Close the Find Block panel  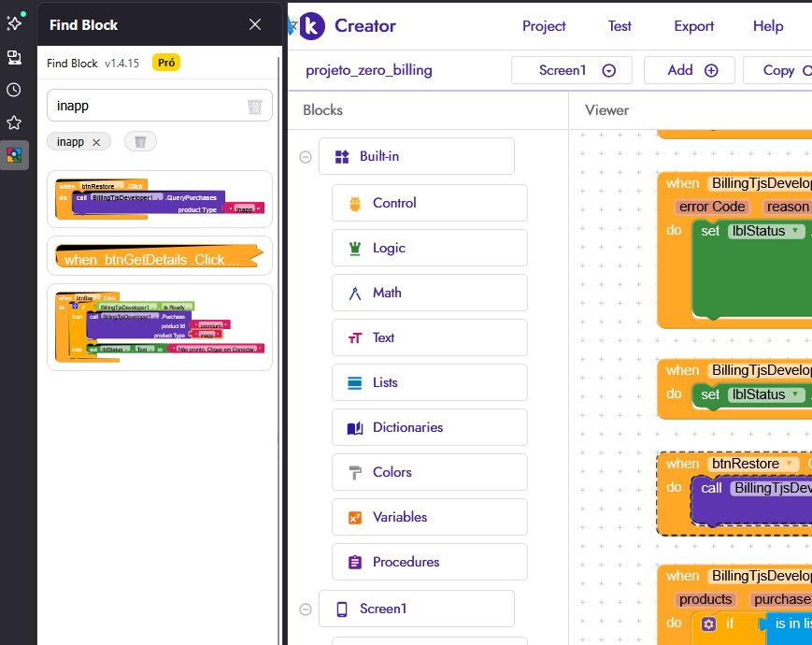(x=255, y=24)
